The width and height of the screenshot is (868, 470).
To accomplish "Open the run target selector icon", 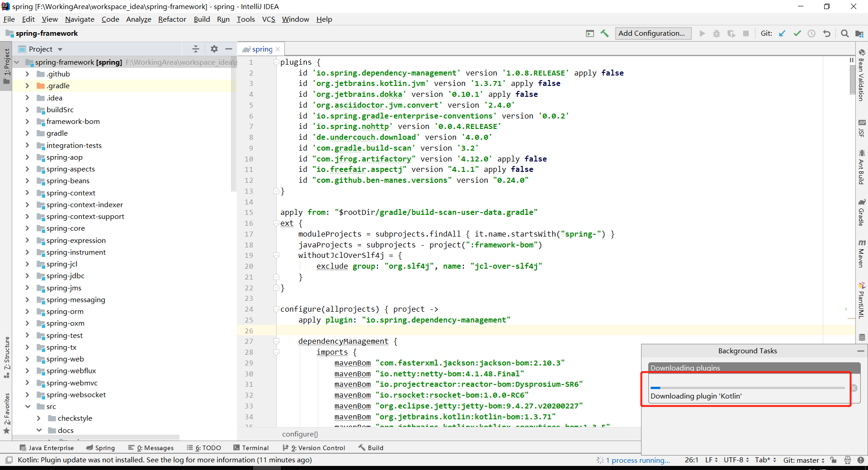I will [590, 33].
